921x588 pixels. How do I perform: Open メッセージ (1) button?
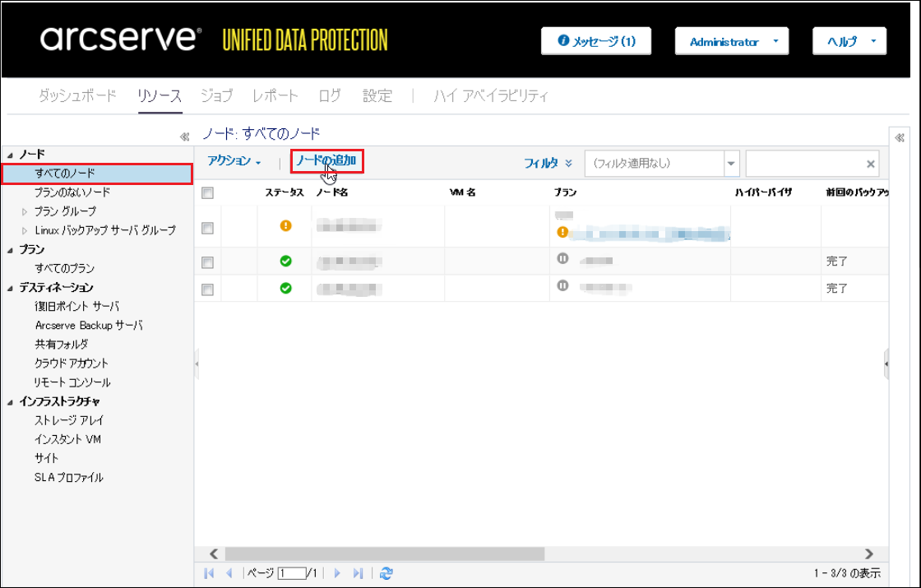click(x=596, y=41)
